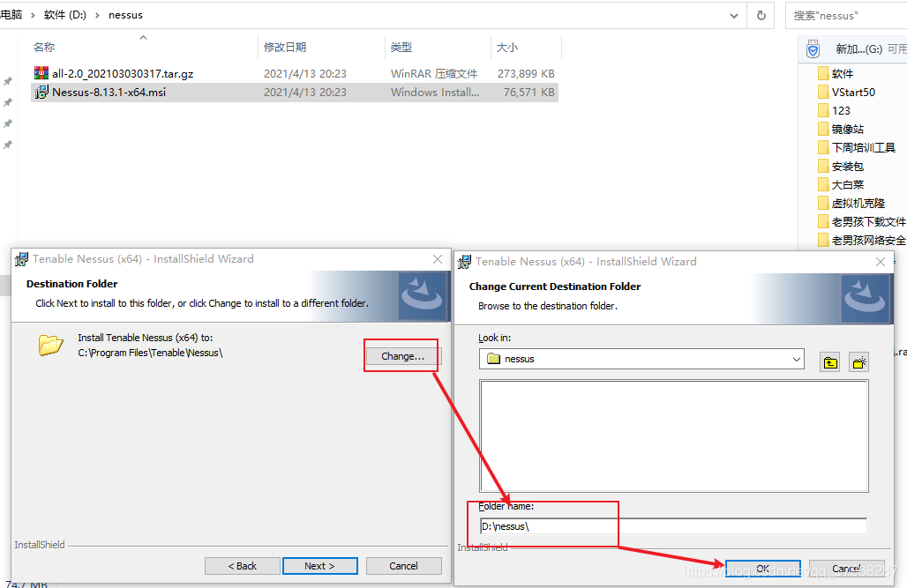The image size is (907, 588).
Task: Sort by the 大小 column header
Action: tap(507, 48)
